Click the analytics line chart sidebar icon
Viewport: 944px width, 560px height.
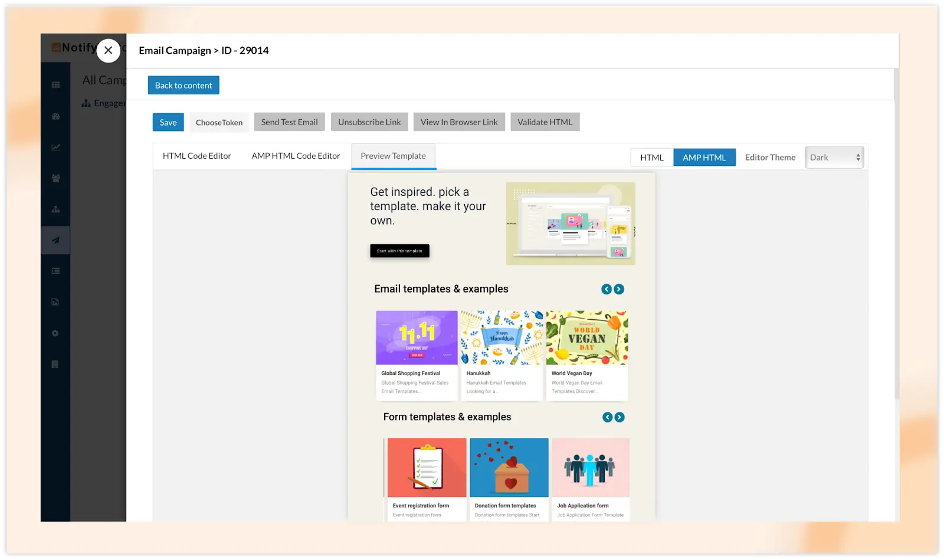(55, 148)
